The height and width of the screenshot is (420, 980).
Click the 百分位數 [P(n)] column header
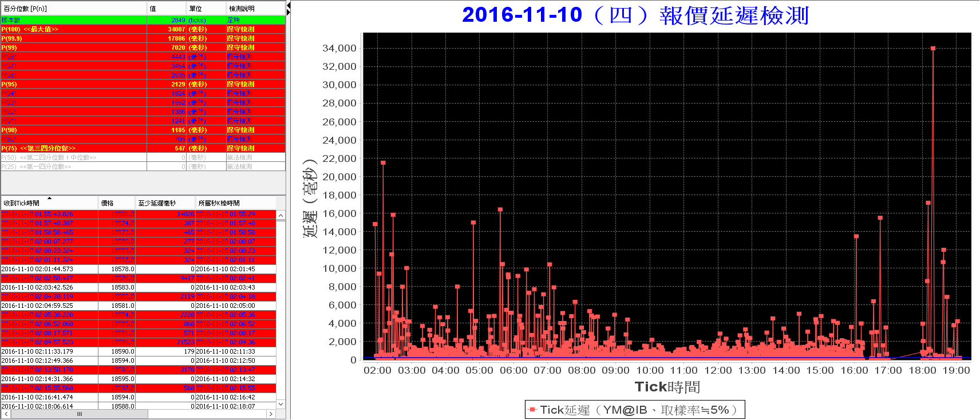click(x=74, y=9)
